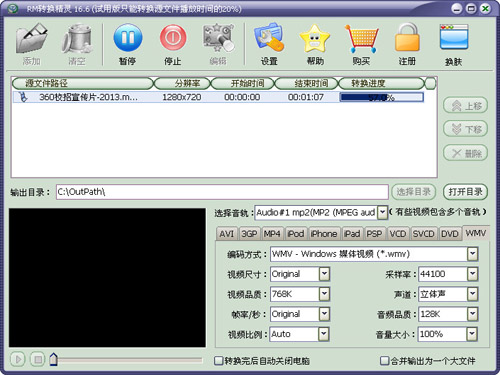Switch to the MP4 tab
The image size is (500, 375).
pos(272,234)
